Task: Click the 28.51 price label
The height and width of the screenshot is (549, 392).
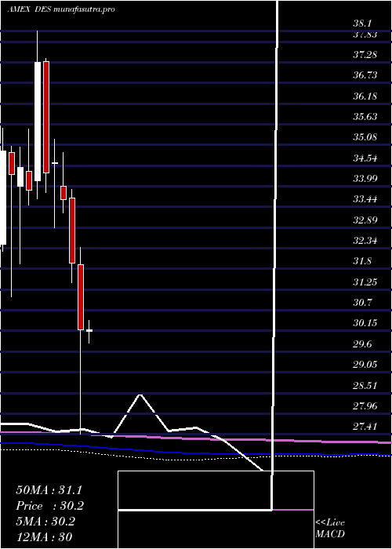Action: point(365,386)
